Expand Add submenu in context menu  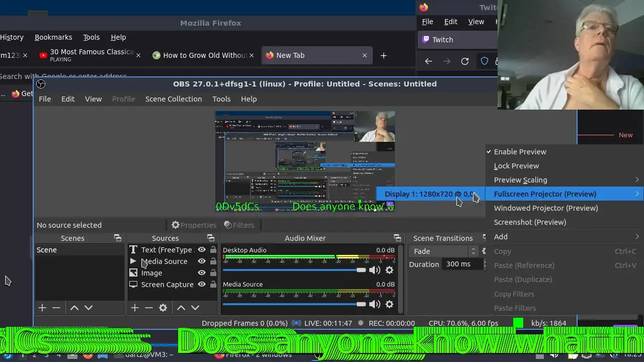[x=564, y=237]
